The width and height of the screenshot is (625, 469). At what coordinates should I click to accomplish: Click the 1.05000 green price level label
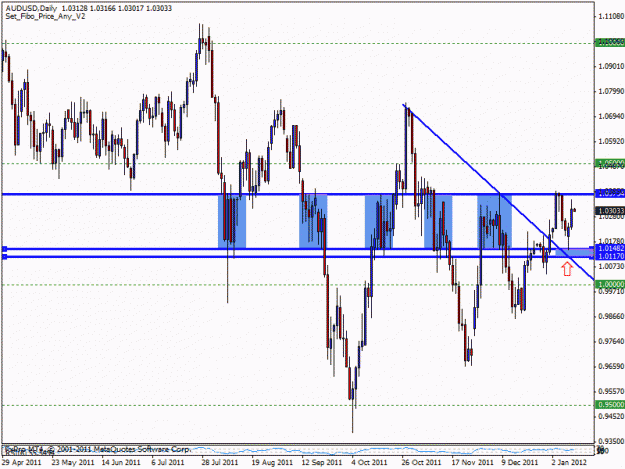[610, 163]
